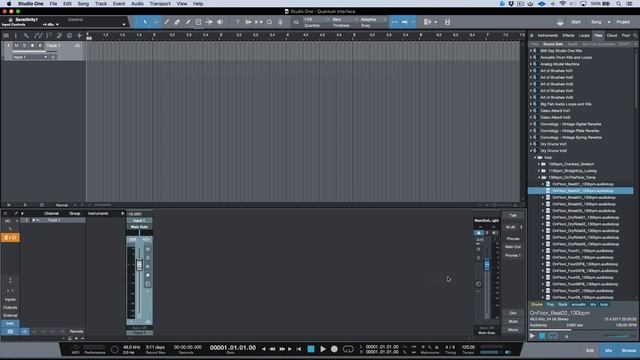Select the Arrow tool in toolbar
This screenshot has width=640, height=360.
(x=145, y=22)
